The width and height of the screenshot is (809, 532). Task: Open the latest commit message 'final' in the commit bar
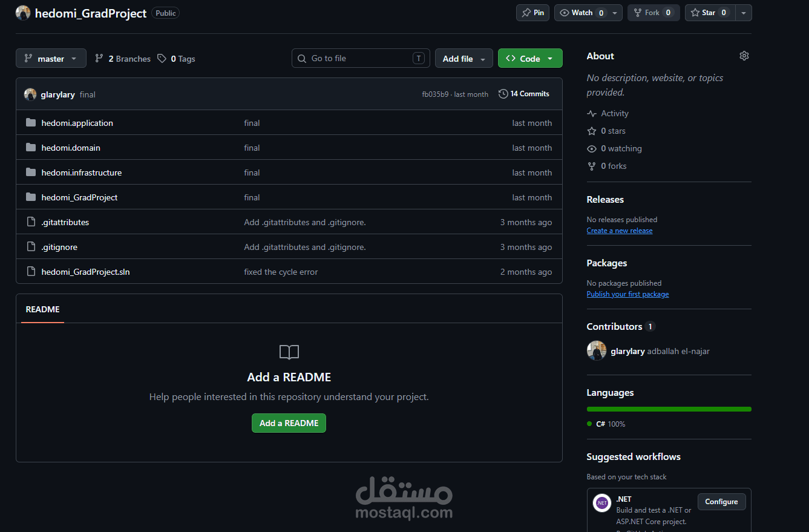[x=88, y=94]
